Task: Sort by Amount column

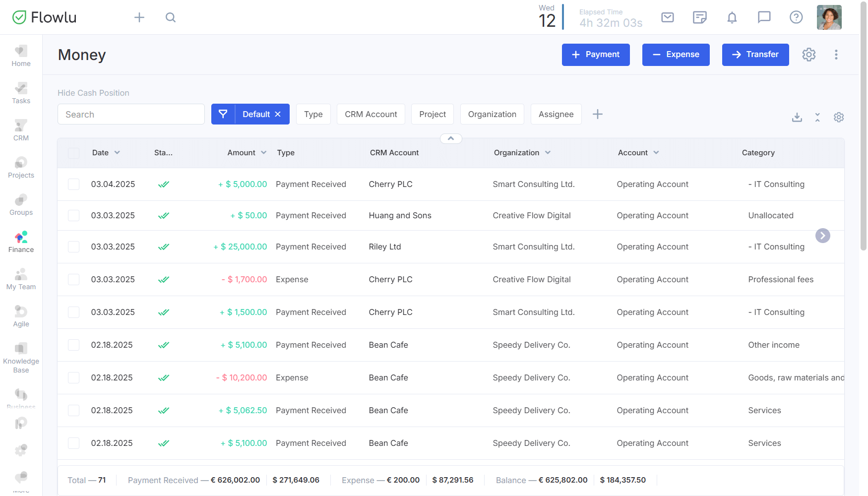Action: (x=247, y=153)
